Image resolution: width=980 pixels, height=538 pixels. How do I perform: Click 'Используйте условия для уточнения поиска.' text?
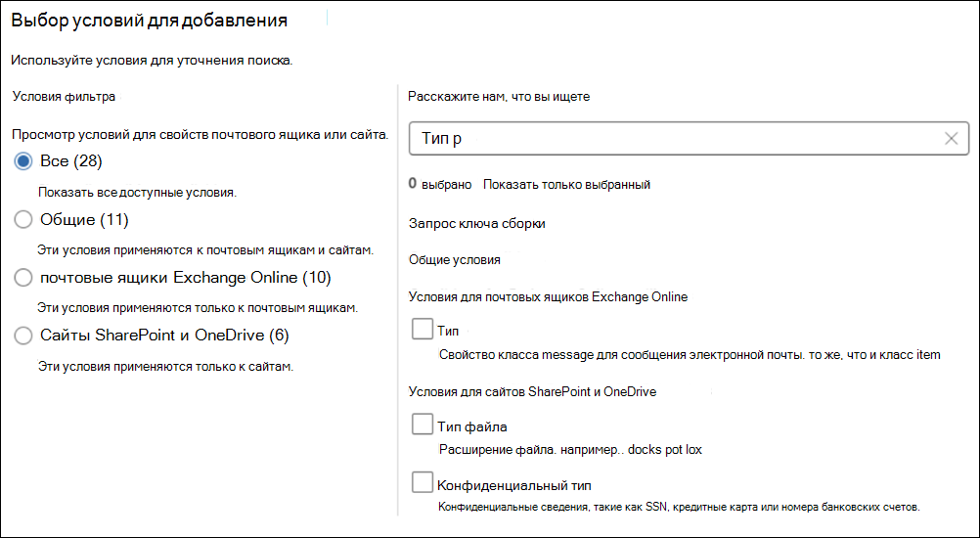(152, 61)
